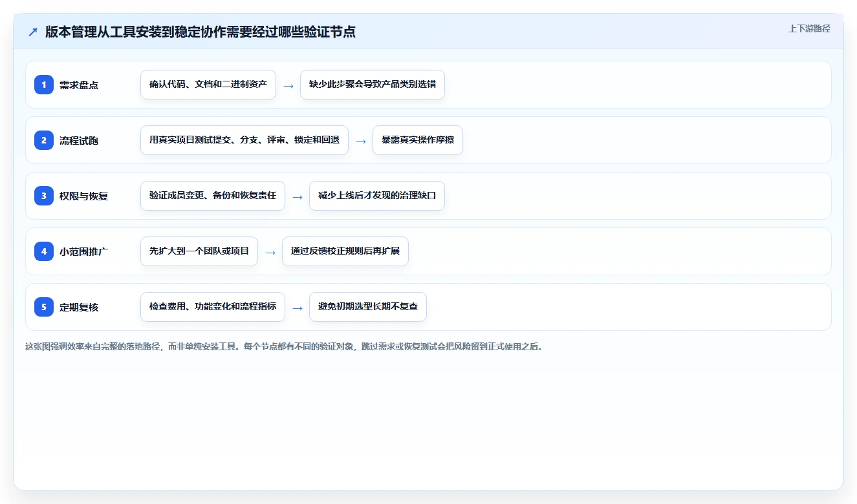Click the 需求盘点 step label

coord(79,85)
